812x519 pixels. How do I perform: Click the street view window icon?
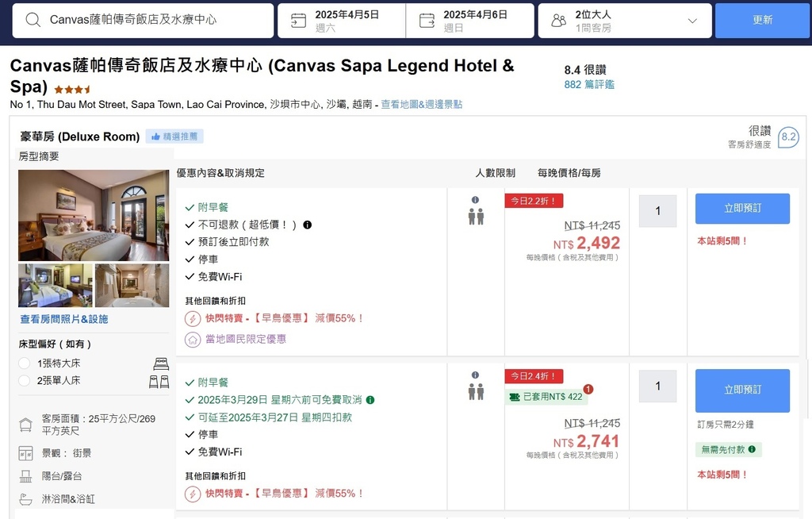coord(26,454)
